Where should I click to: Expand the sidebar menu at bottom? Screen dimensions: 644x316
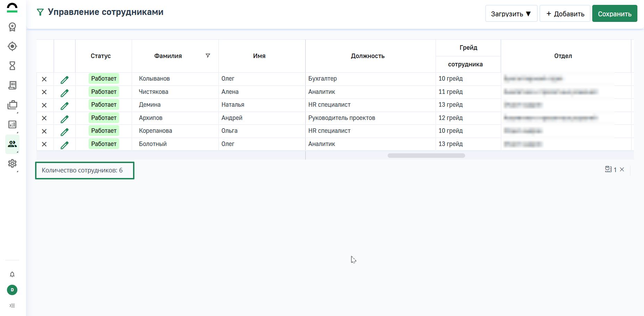coord(12,306)
